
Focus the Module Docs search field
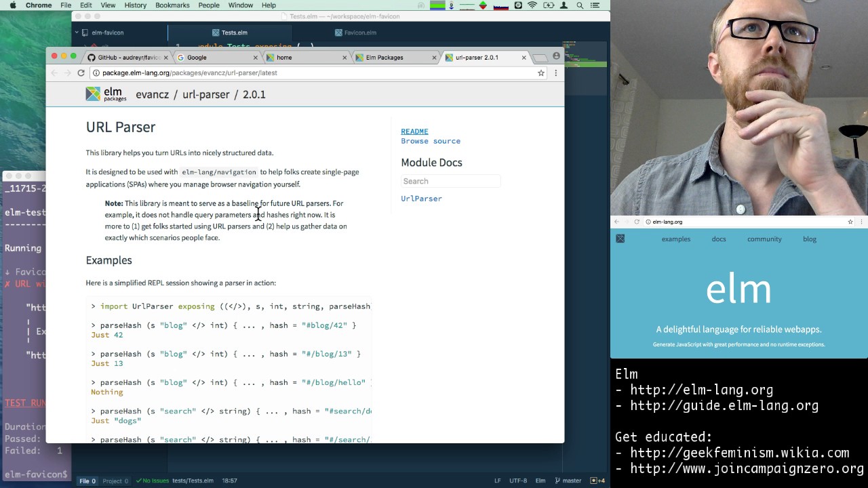(450, 181)
